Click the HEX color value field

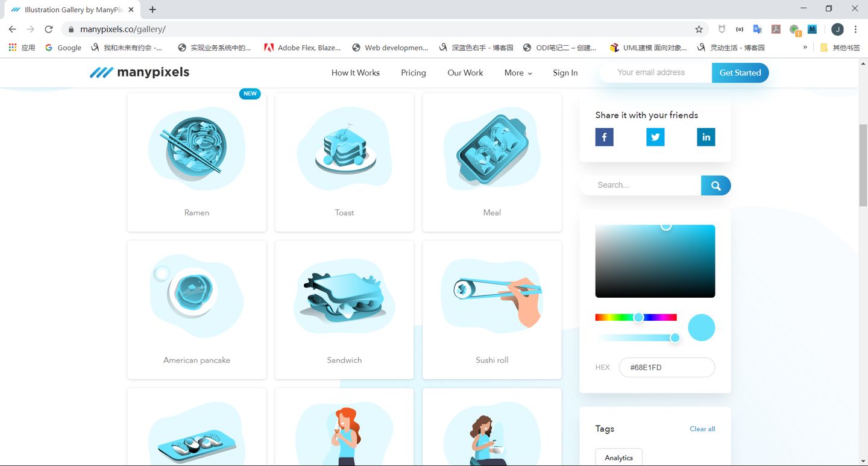[x=667, y=367]
